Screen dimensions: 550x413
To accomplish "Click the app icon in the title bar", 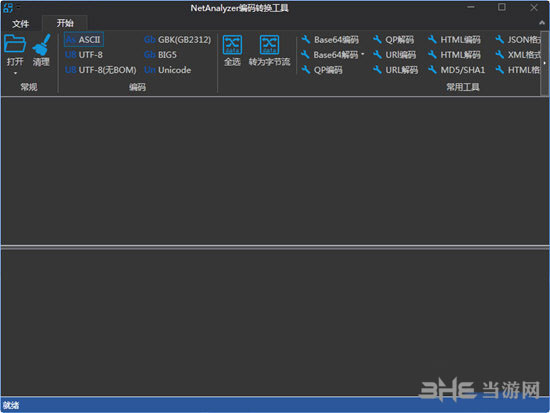I will [x=8, y=8].
